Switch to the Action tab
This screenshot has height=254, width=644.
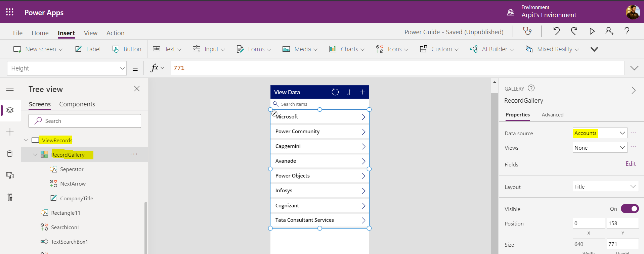pyautogui.click(x=115, y=33)
